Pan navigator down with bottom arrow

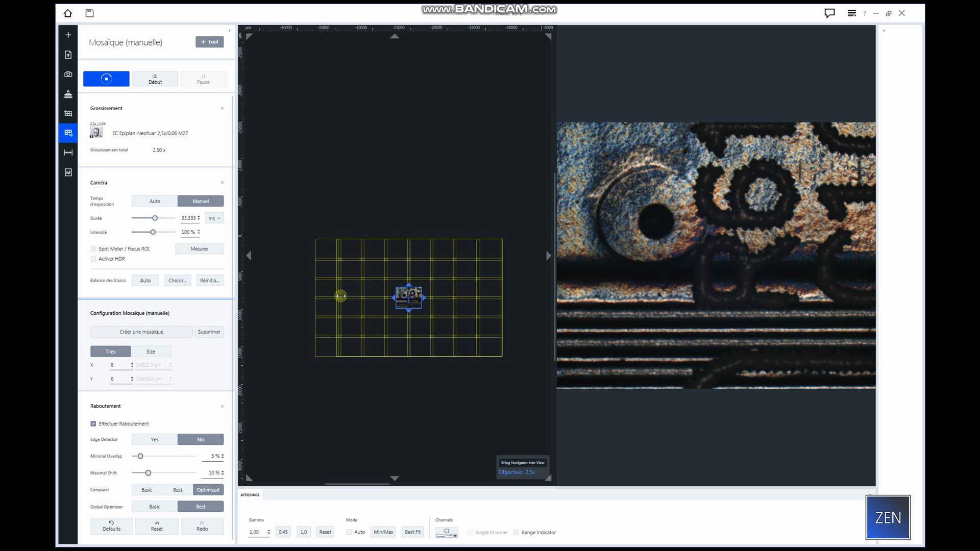pyautogui.click(x=395, y=478)
